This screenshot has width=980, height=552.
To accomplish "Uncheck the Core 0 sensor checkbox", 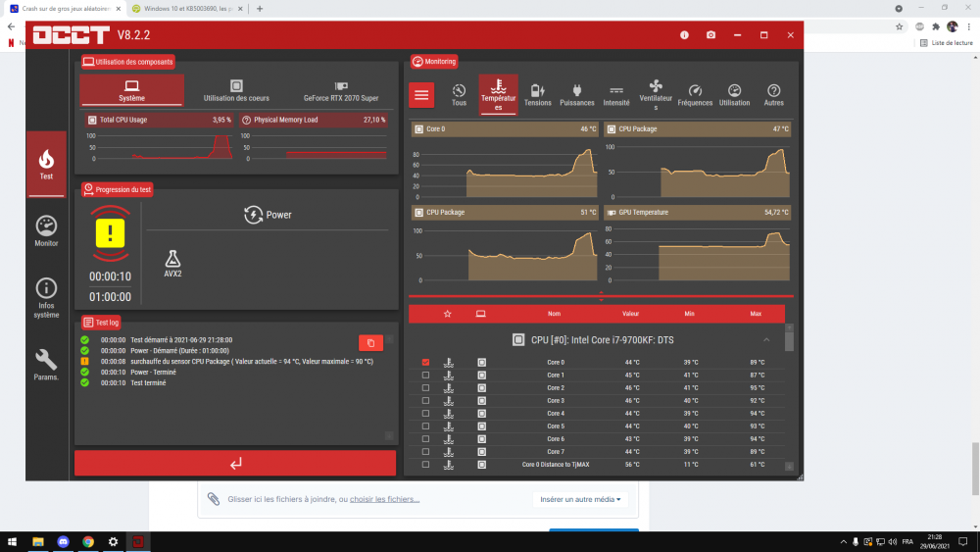I will [x=425, y=363].
